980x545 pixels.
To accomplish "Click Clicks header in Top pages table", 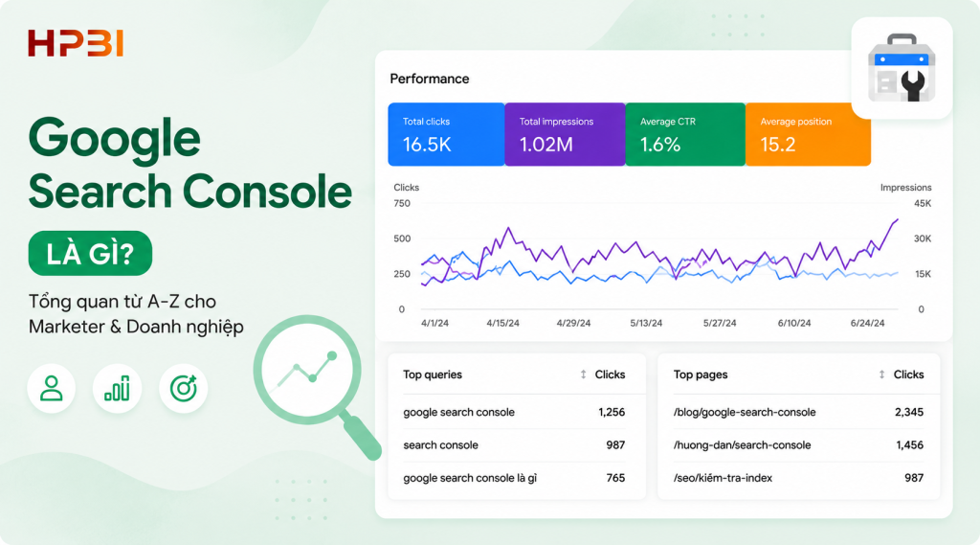I will coord(909,375).
